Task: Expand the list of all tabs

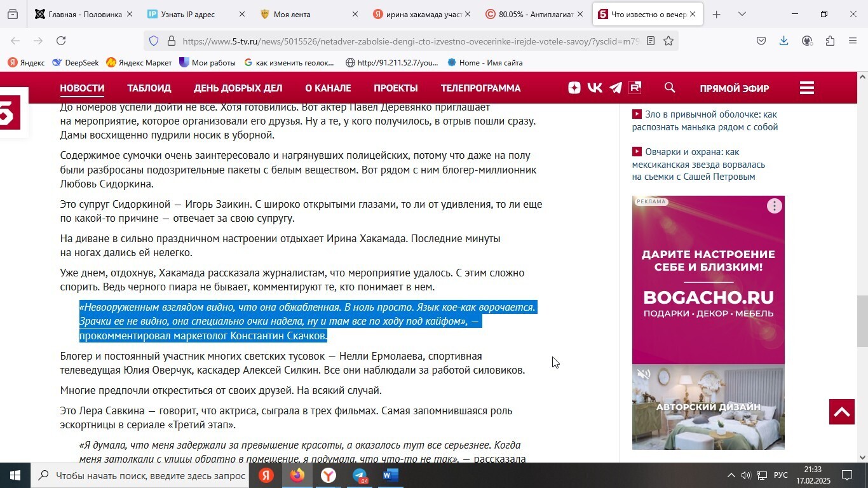Action: [742, 14]
